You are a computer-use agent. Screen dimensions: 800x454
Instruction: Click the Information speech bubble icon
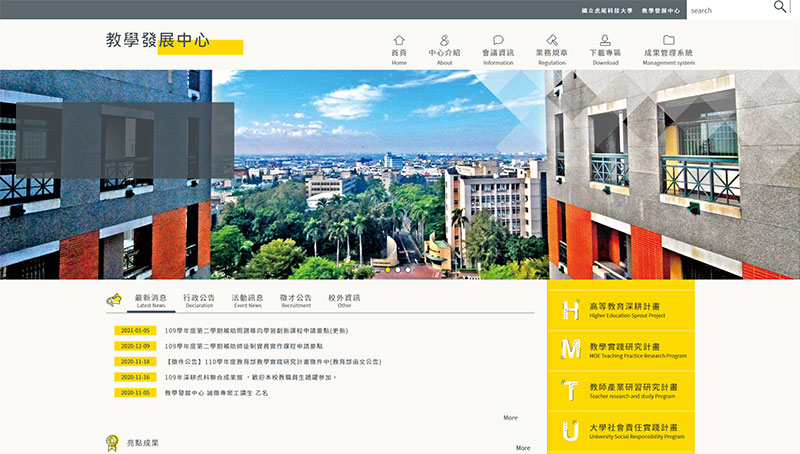(498, 40)
